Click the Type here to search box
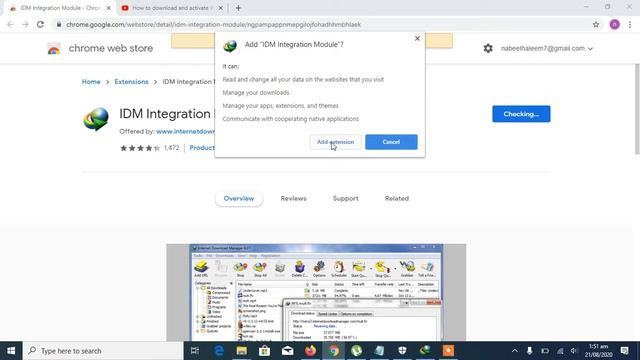 (x=103, y=351)
